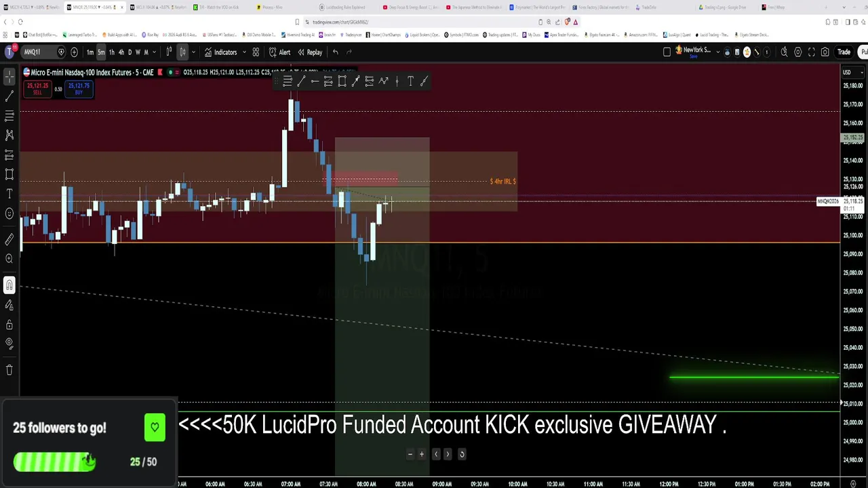
Task: Select the candles chart style icon
Action: [x=182, y=52]
